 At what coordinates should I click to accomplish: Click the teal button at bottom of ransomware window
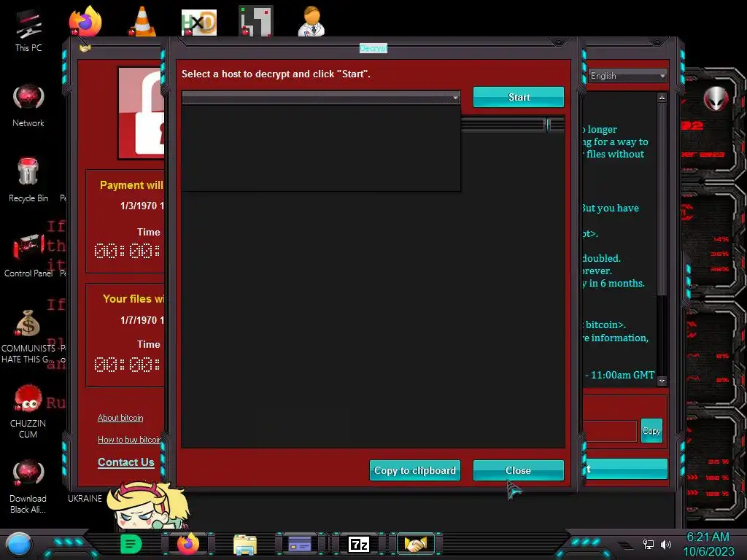coord(626,469)
